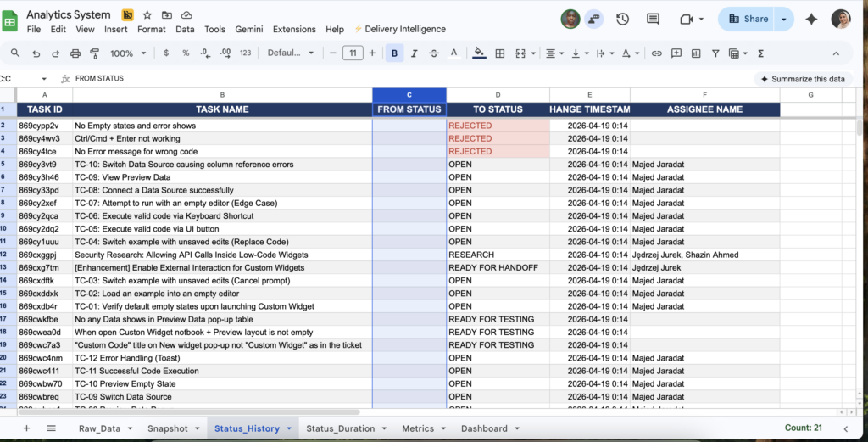Expand the font family dropdown
The height and width of the screenshot is (442, 868).
point(291,53)
